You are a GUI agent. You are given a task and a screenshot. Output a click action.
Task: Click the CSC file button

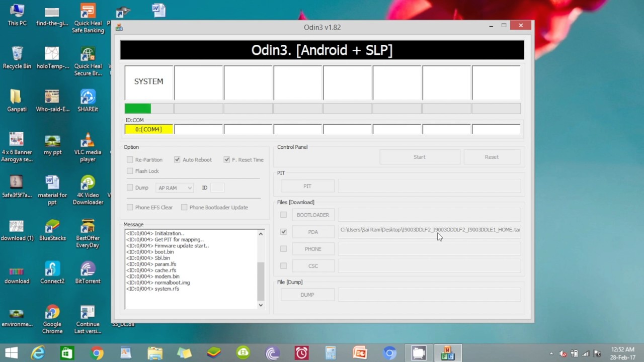pos(313,266)
